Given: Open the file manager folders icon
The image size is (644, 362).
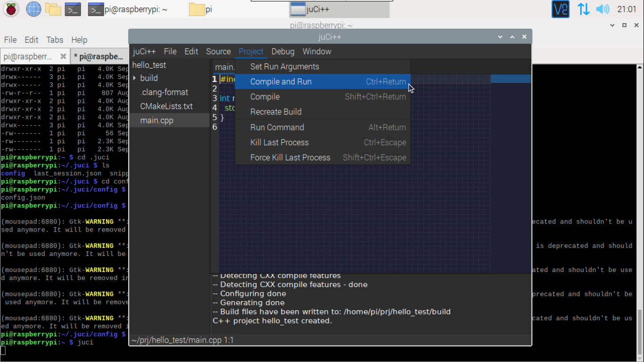Looking at the screenshot, I should click(53, 9).
